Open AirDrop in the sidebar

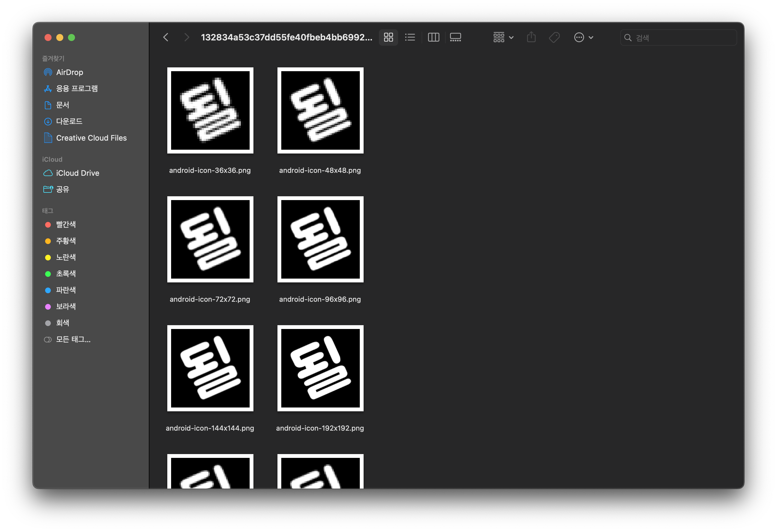[69, 72]
